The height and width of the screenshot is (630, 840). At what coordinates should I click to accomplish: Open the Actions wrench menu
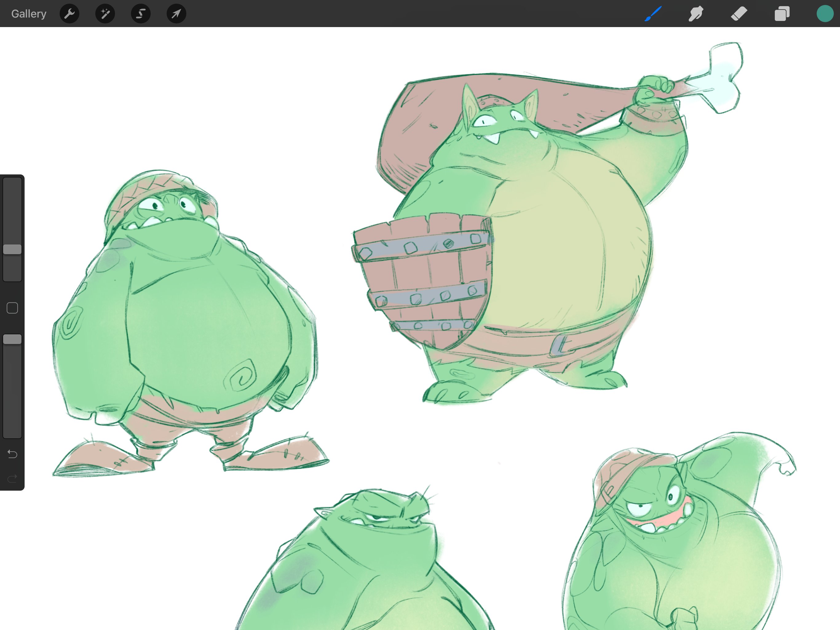pyautogui.click(x=69, y=14)
